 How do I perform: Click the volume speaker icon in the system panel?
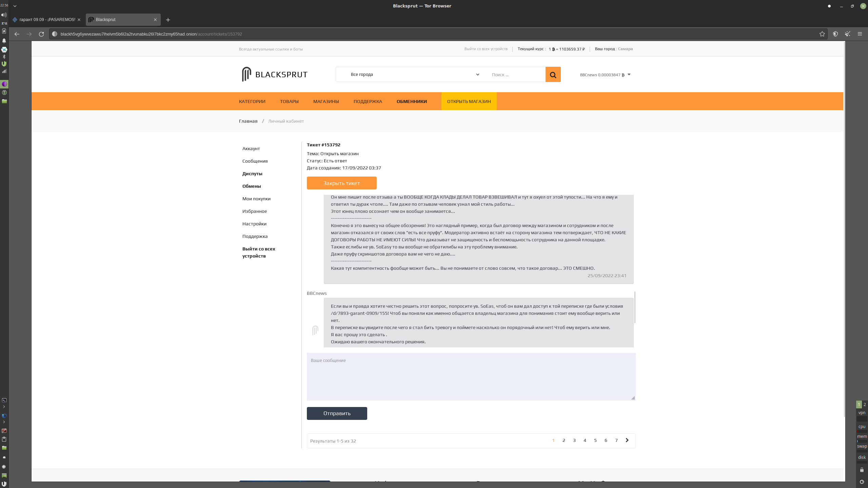coord(4,15)
